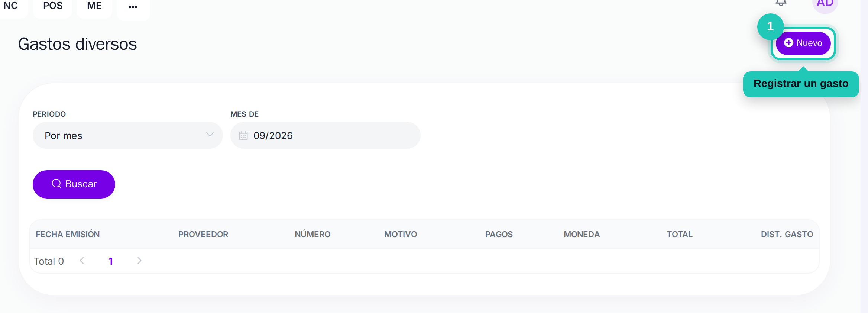868x313 pixels.
Task: Click the Motivo column header
Action: coord(401,234)
